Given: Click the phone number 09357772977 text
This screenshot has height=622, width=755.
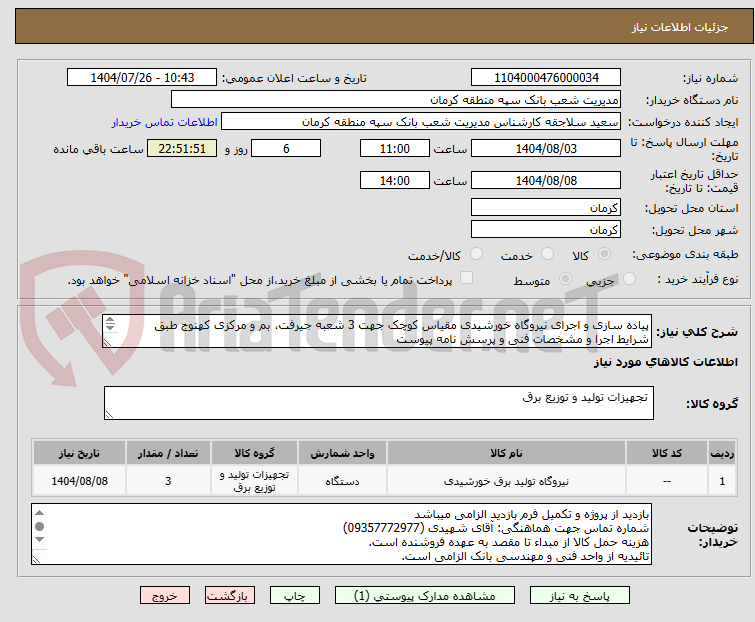Looking at the screenshot, I should (x=384, y=528).
